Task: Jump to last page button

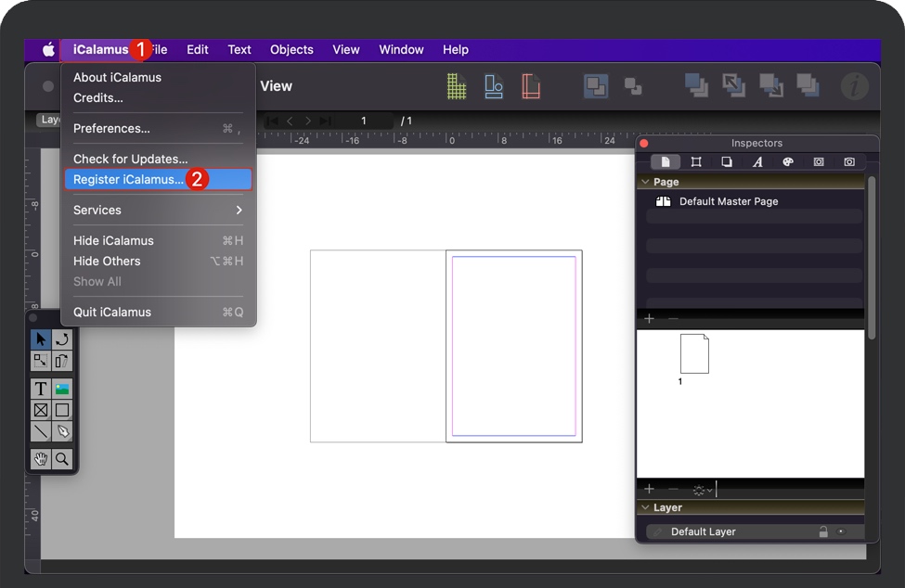Action: click(326, 121)
